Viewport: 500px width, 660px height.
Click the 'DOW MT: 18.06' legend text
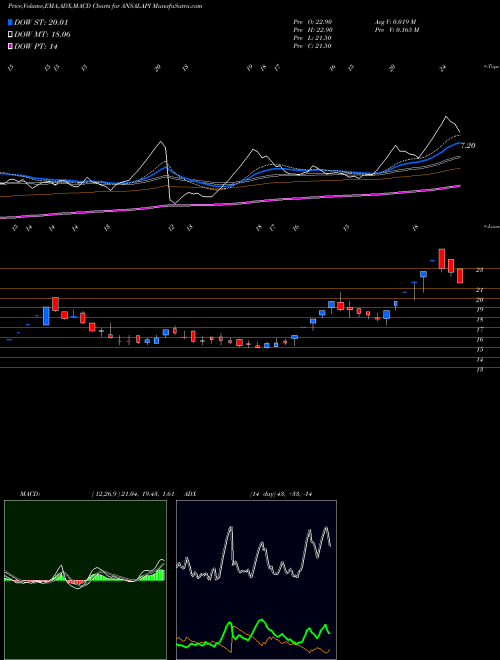42,35
